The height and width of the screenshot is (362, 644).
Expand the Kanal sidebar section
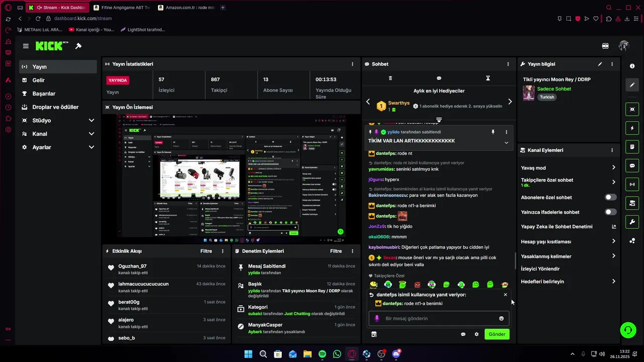91,134
